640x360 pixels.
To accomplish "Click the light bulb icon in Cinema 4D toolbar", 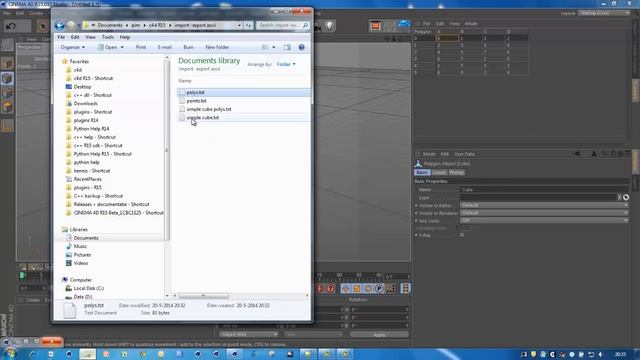I will 329,26.
